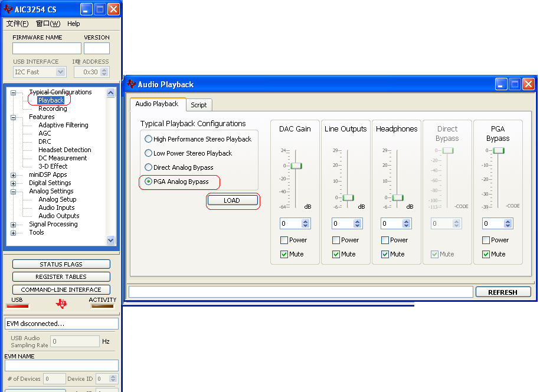The image size is (540, 392).
Task: Click the FIRMWARE NAME input field
Action: pyautogui.click(x=47, y=48)
